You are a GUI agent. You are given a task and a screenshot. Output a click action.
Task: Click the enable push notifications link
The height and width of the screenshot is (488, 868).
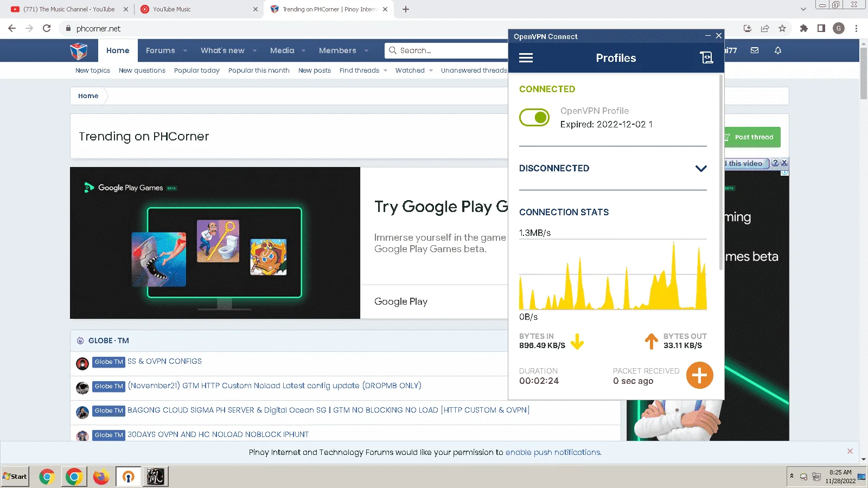click(x=553, y=452)
